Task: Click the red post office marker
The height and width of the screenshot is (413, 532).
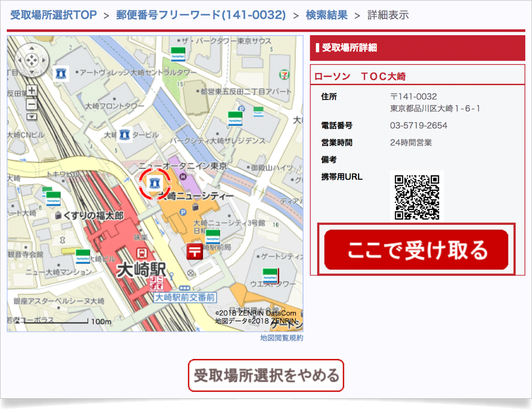Action: [195, 251]
